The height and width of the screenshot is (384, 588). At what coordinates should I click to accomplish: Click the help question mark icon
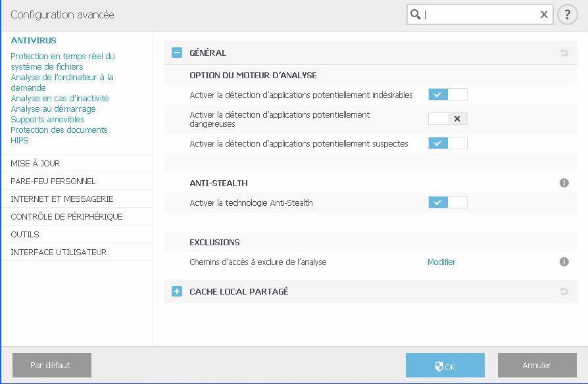coord(567,14)
